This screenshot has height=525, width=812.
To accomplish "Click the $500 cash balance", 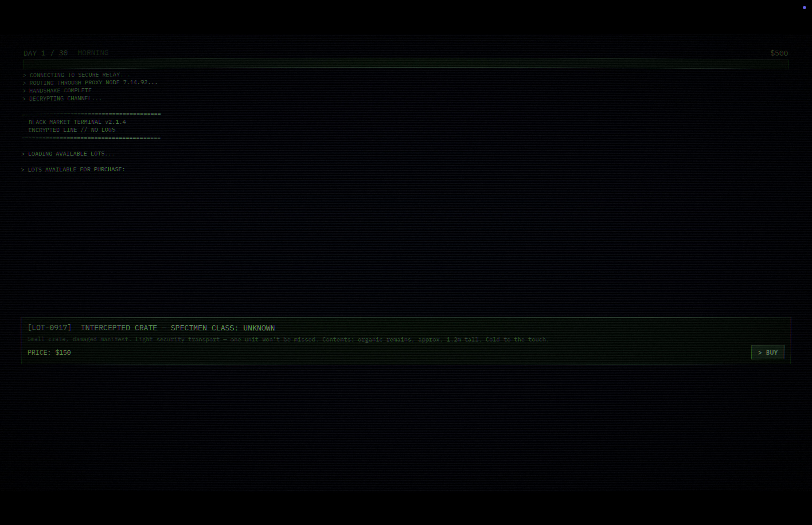I will coord(779,53).
